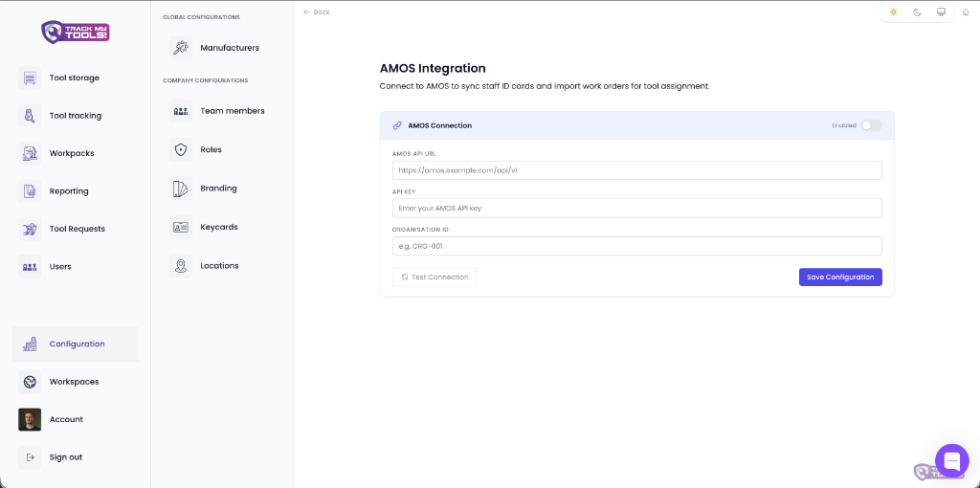Switch to light theme sun icon
The image size is (980, 488).
893,11
